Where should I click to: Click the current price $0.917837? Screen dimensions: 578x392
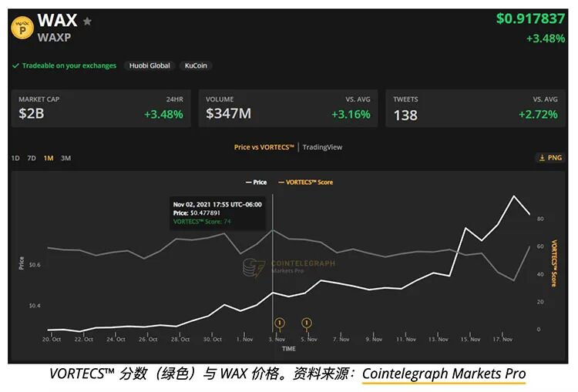(530, 18)
